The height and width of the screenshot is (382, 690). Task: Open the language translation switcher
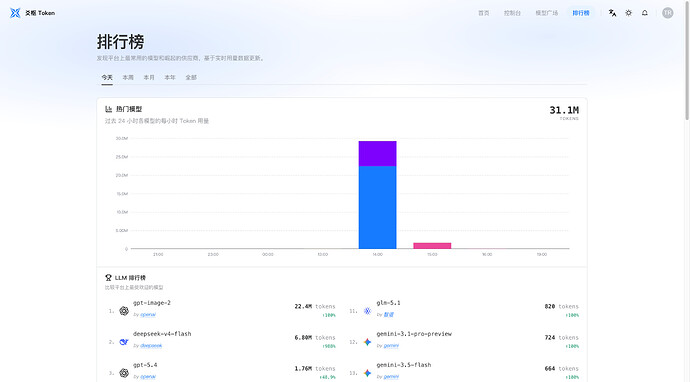612,13
